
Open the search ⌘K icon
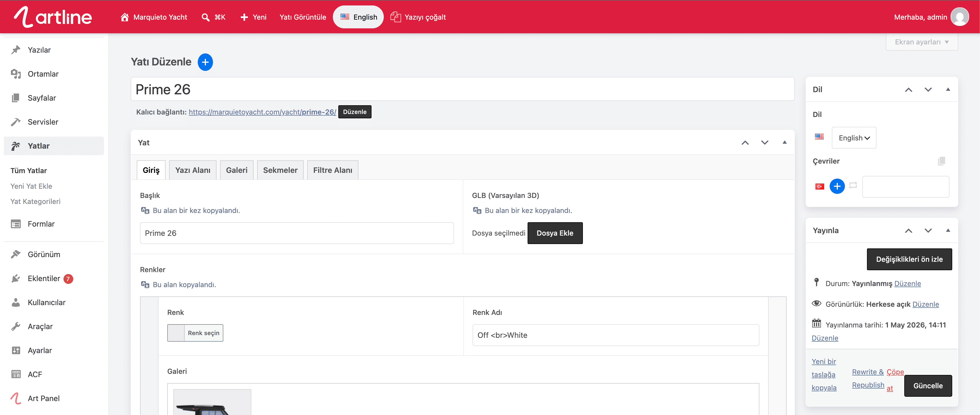coord(205,17)
